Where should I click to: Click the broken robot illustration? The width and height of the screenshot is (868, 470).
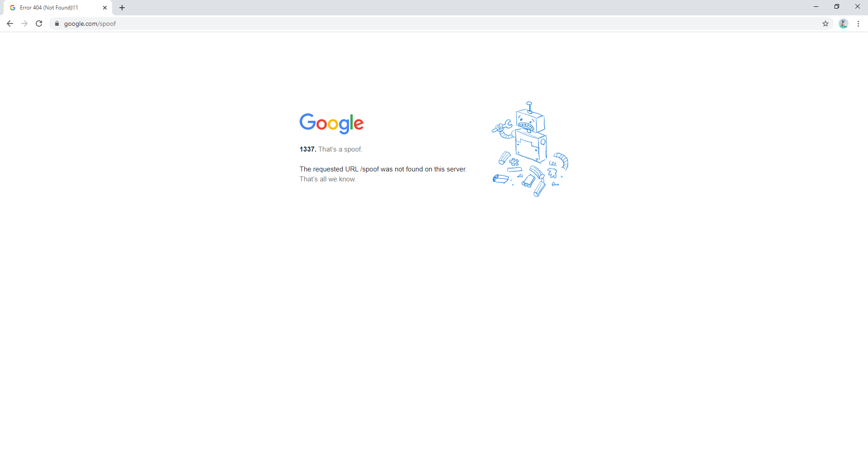pos(530,149)
